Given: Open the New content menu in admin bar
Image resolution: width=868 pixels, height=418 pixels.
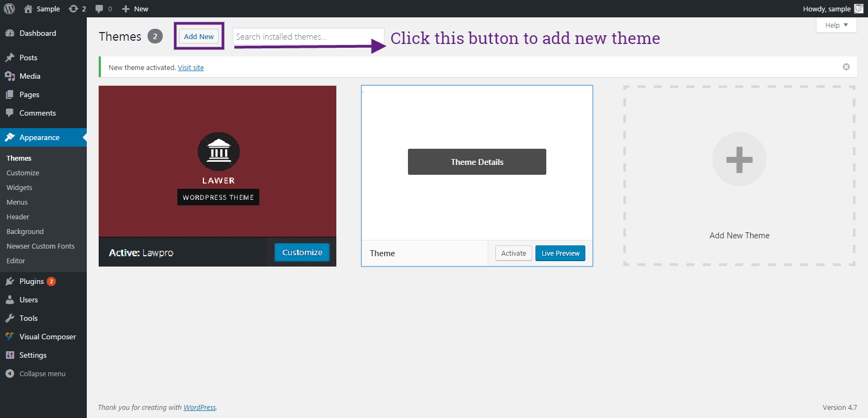Looking at the screenshot, I should pyautogui.click(x=136, y=9).
